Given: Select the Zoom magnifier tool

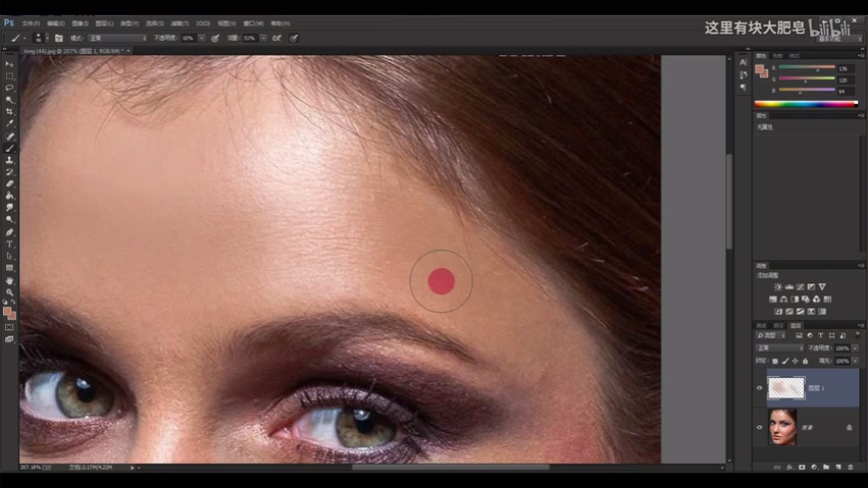Looking at the screenshot, I should pyautogui.click(x=10, y=292).
